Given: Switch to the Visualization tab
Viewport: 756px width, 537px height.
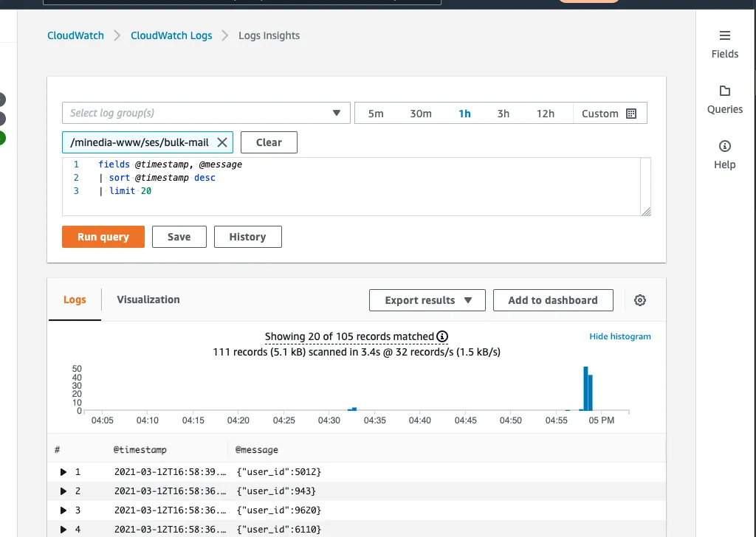Looking at the screenshot, I should pos(148,299).
